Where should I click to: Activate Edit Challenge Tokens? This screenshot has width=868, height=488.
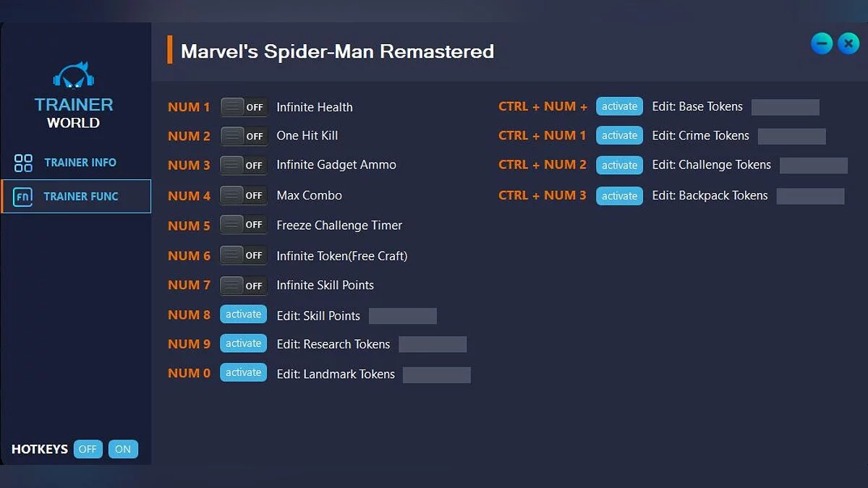[619, 165]
